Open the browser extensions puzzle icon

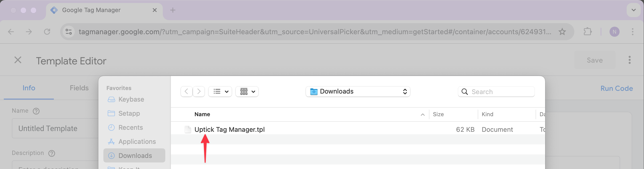click(x=587, y=32)
